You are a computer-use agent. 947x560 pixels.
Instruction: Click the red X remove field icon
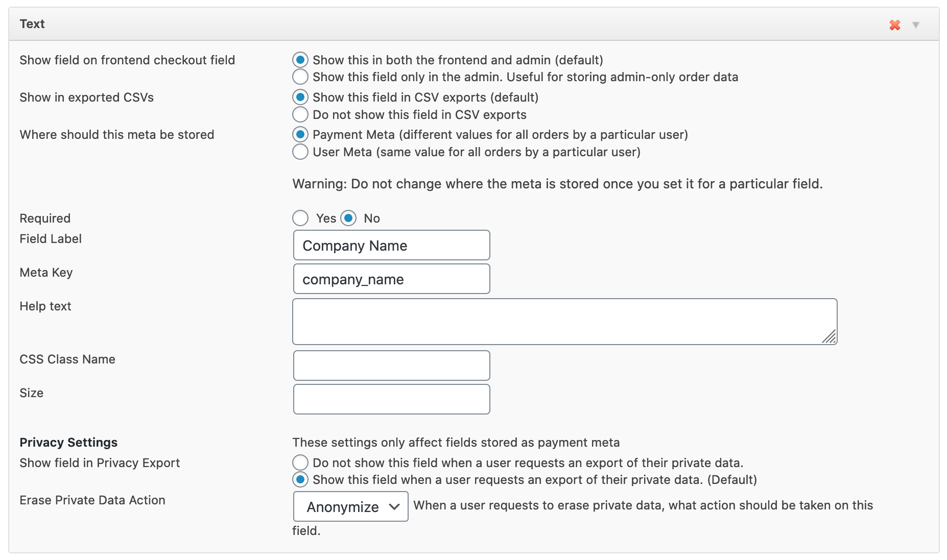click(x=894, y=25)
